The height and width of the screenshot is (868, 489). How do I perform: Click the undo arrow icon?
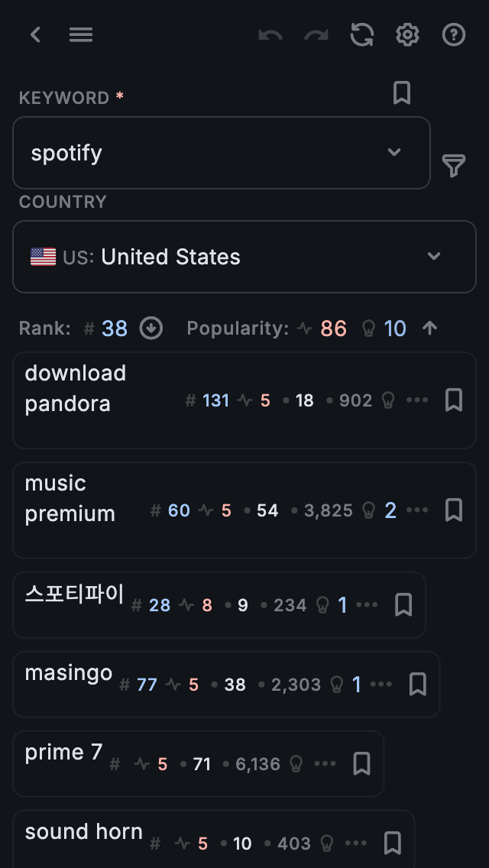(x=270, y=34)
